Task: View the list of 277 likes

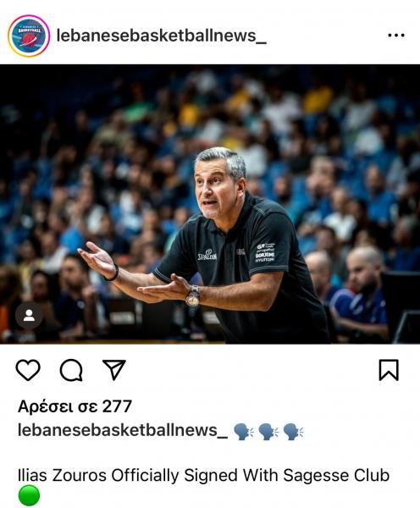Action: (75, 406)
